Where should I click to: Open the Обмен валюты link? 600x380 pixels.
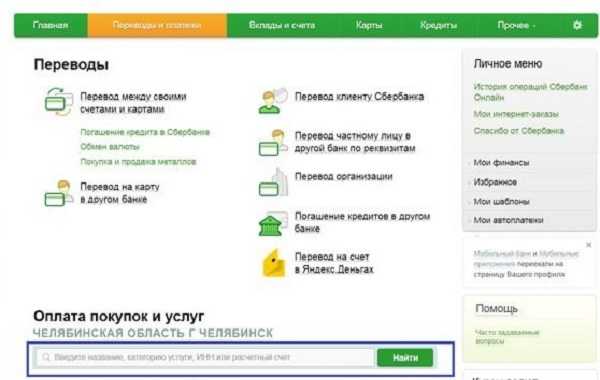(x=110, y=147)
